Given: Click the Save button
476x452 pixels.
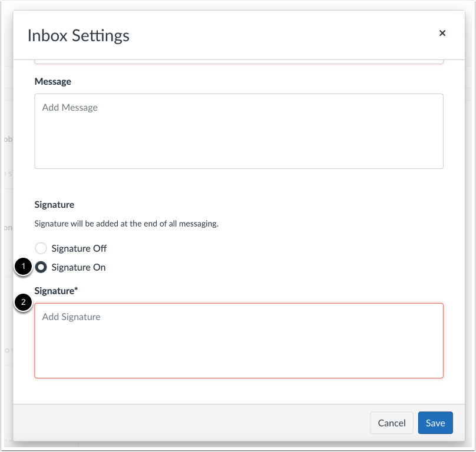Looking at the screenshot, I should coord(435,423).
